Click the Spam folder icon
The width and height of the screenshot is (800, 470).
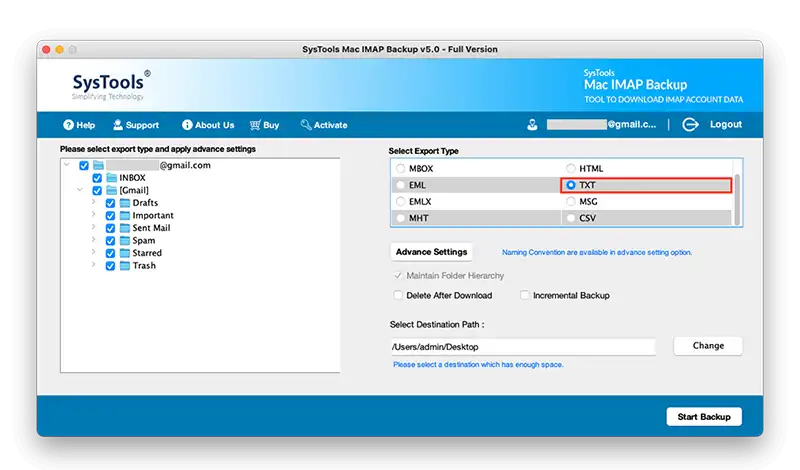[x=125, y=240]
